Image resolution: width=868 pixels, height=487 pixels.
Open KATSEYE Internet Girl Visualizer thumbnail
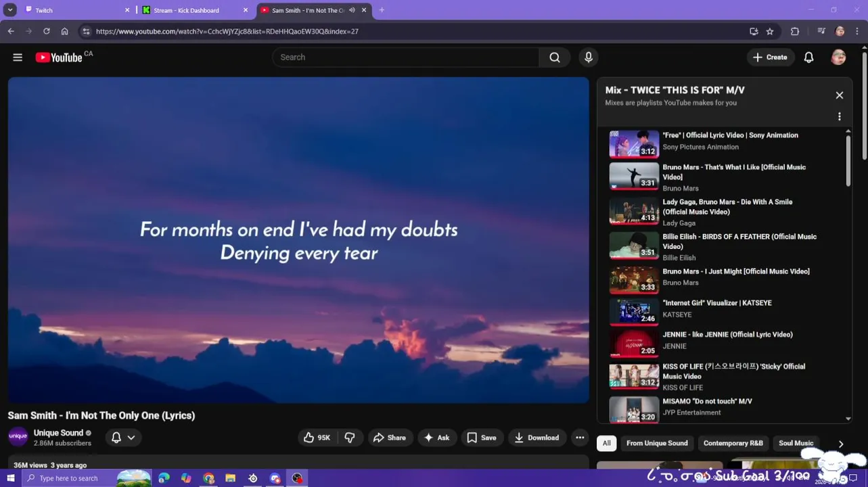coord(634,312)
